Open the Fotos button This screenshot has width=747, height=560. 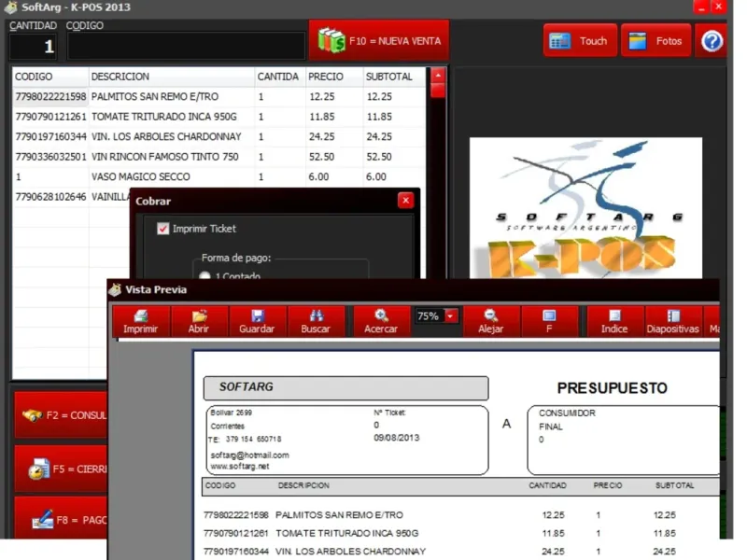point(656,41)
